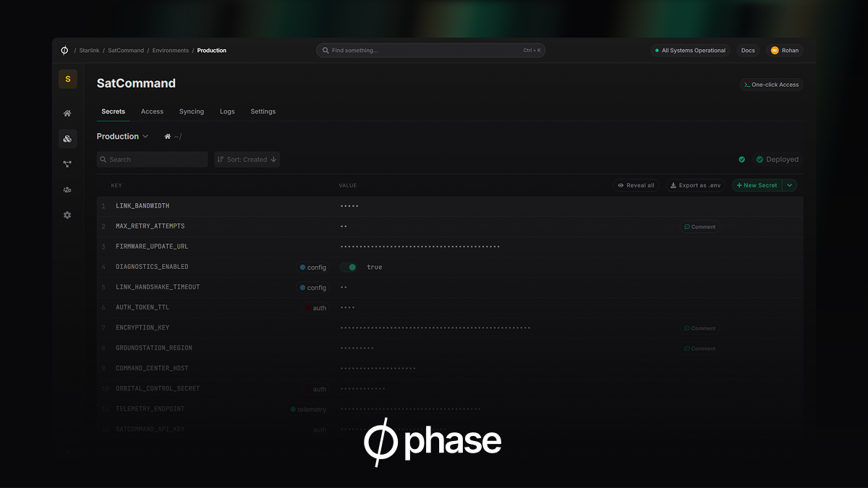The width and height of the screenshot is (868, 488).
Task: Open the Production environment dropdown
Action: (123, 136)
